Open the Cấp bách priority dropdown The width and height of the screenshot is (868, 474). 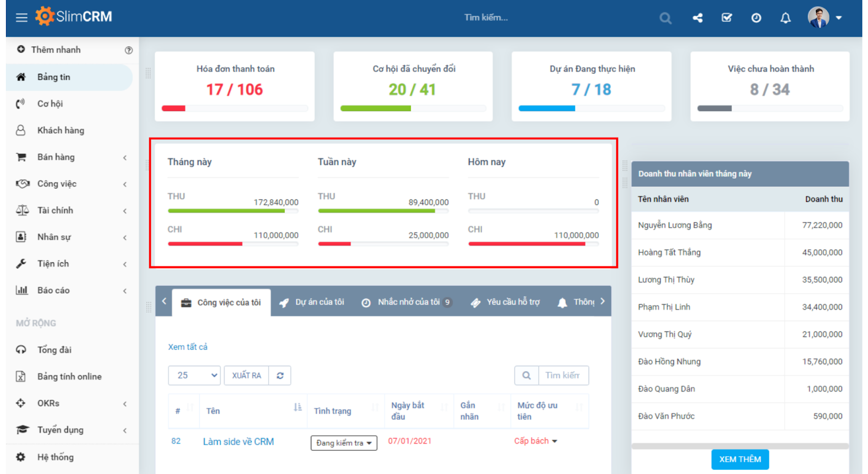(535, 441)
